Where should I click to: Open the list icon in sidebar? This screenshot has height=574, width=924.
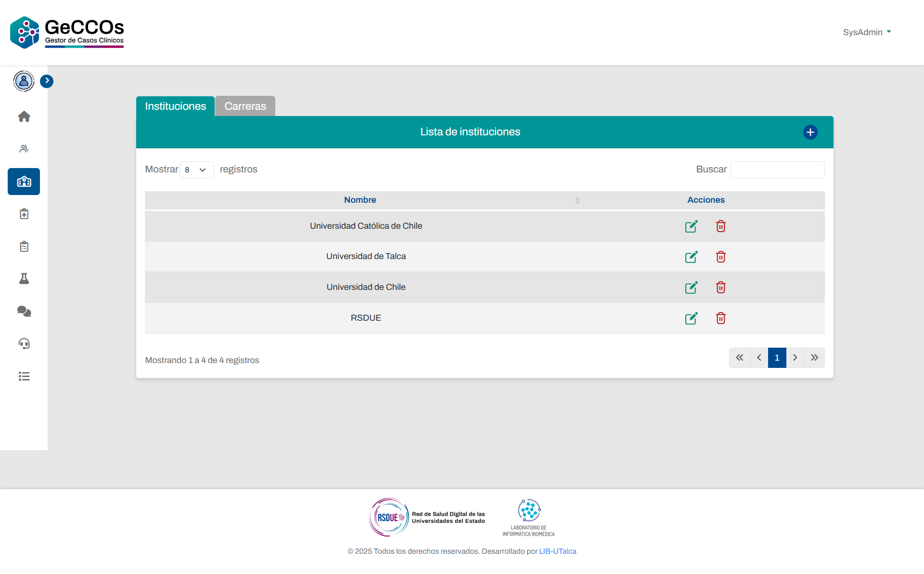(24, 377)
